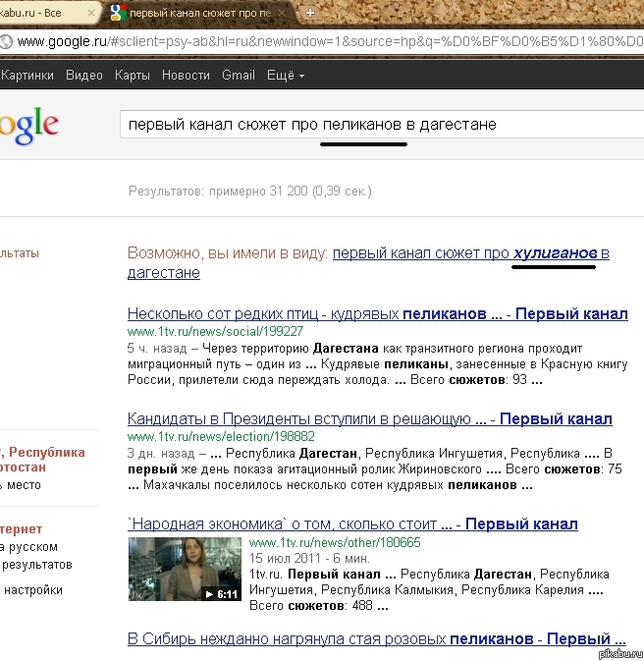
Task: Click the URL www.1tv.ru/news/election/198882
Action: 221,436
